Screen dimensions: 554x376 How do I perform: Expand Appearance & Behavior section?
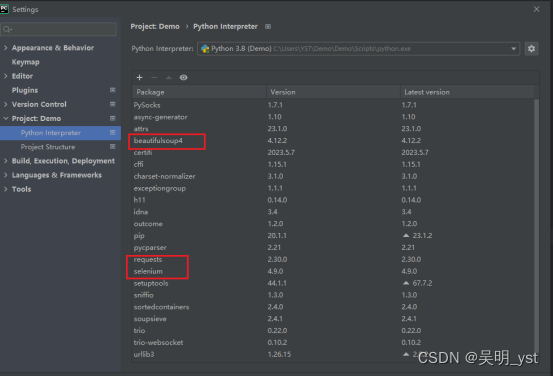(5, 48)
